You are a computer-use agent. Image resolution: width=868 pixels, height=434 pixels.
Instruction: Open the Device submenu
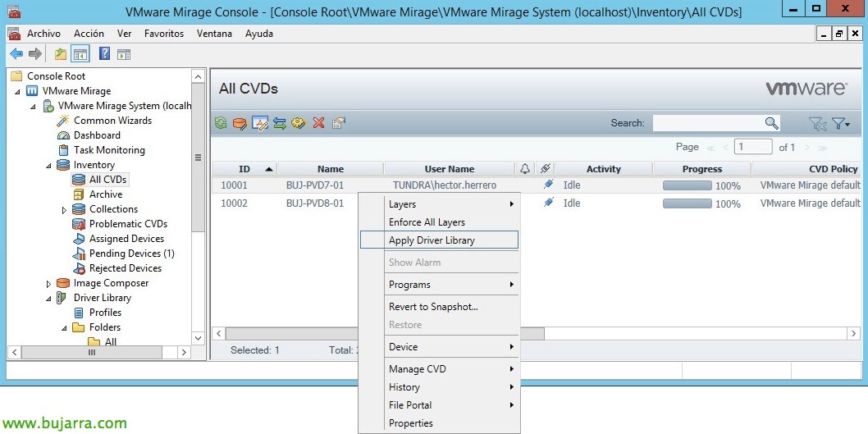(x=439, y=347)
